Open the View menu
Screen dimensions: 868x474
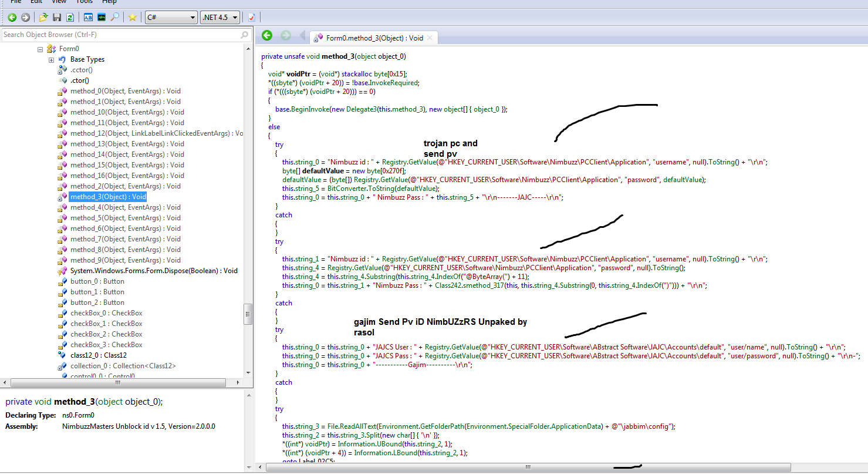tap(59, 2)
